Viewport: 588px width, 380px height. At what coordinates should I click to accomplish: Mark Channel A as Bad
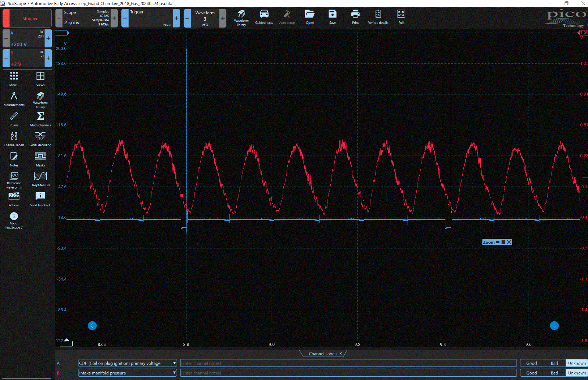554,363
